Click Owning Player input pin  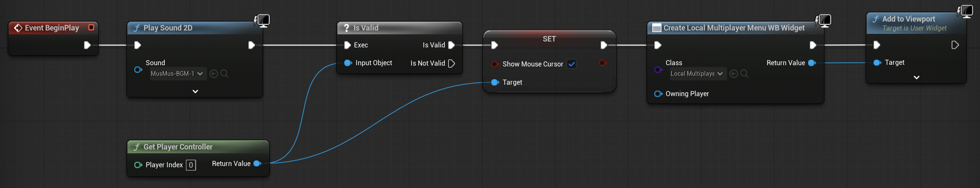(x=658, y=94)
